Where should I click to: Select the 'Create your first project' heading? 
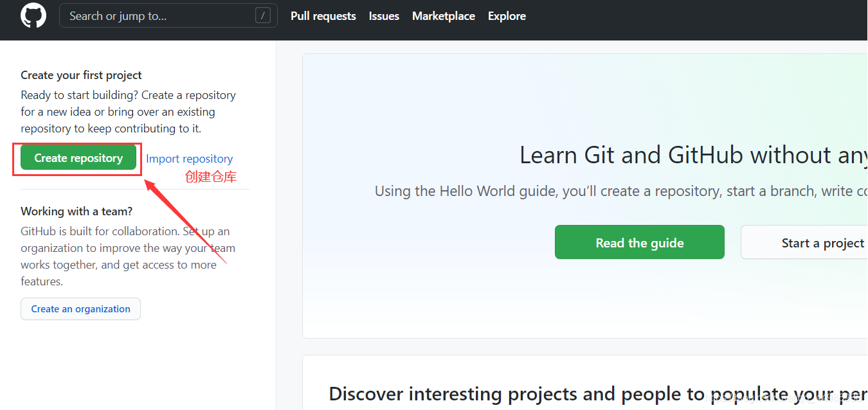pyautogui.click(x=81, y=75)
